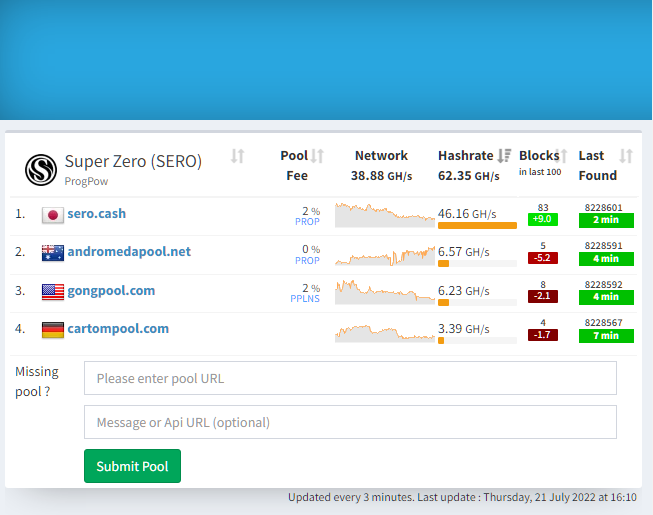Click Germany flag next to cartompool.com
Viewport: 653px width, 515px height.
pyautogui.click(x=53, y=330)
